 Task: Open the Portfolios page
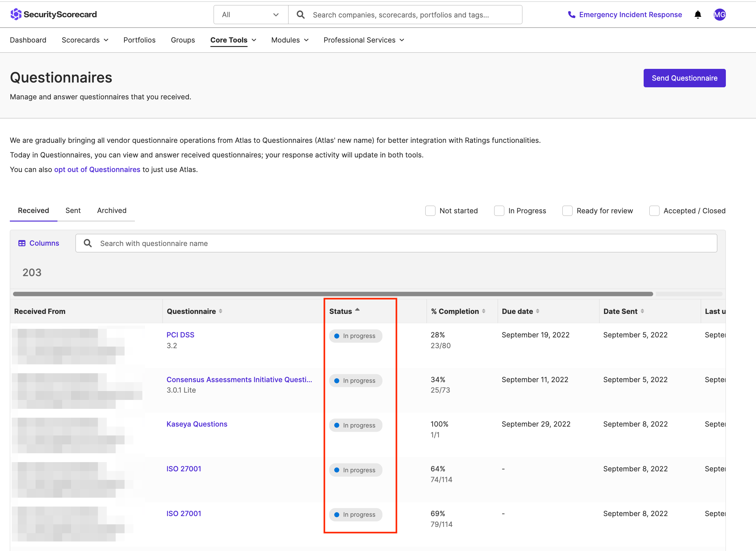[139, 40]
